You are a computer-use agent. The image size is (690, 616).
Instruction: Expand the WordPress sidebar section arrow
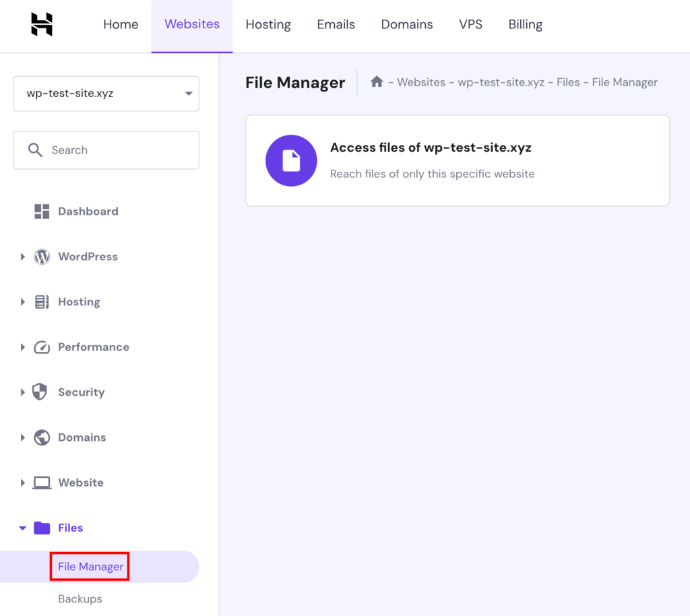22,257
